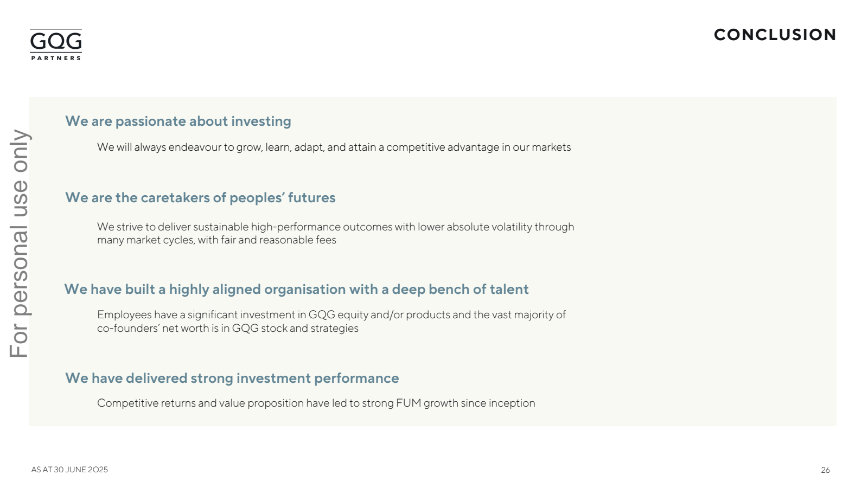868x488 pixels.
Task: Click the 'For personal use only' watermark
Action: 20,243
